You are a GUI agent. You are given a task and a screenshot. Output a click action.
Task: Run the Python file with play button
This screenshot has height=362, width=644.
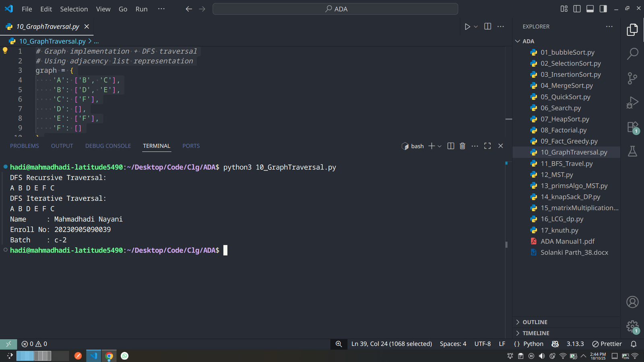pos(467,27)
